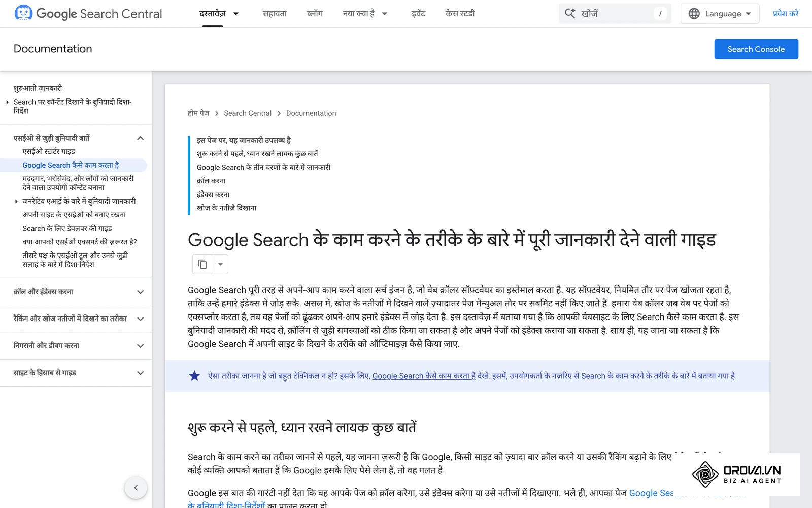Expand the निगरानी और डीबग करना section
The image size is (812, 508).
pos(141,346)
